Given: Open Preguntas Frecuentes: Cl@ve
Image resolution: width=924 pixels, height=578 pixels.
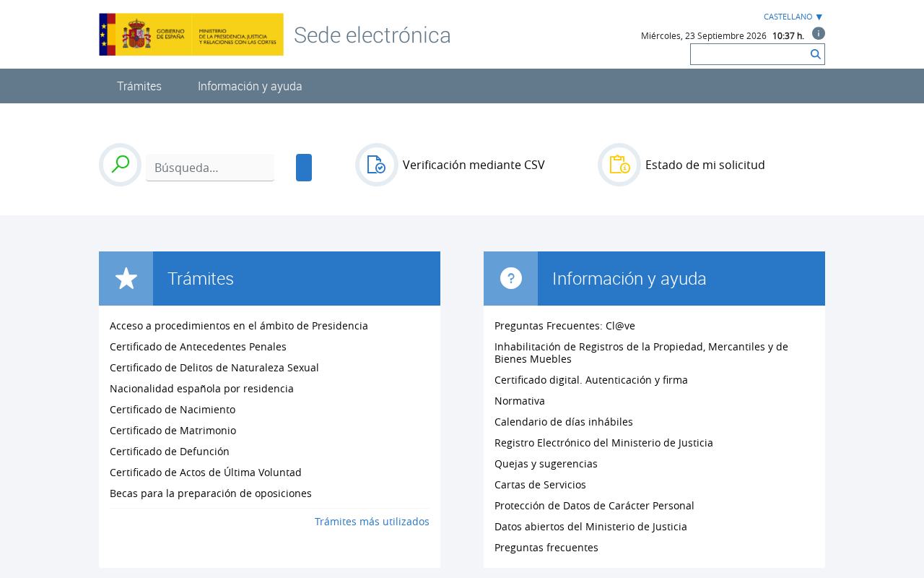Looking at the screenshot, I should click(x=565, y=326).
